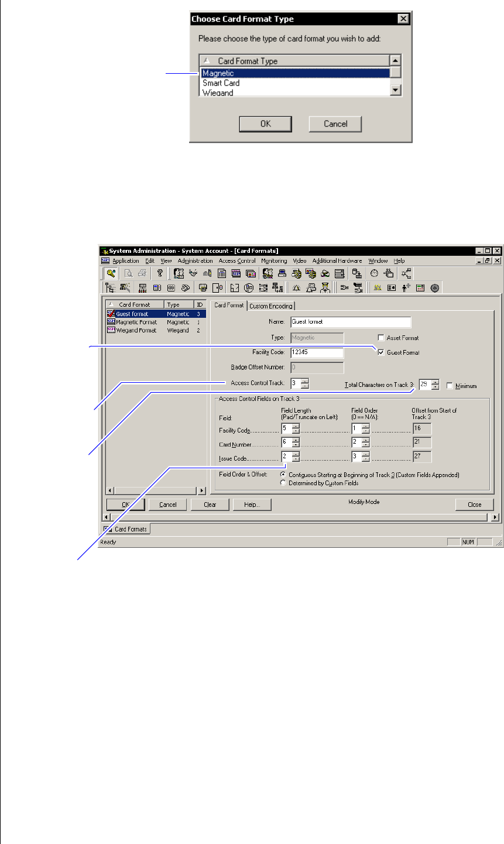Click the Help... button beside Clear
The image size is (504, 844).
click(252, 505)
